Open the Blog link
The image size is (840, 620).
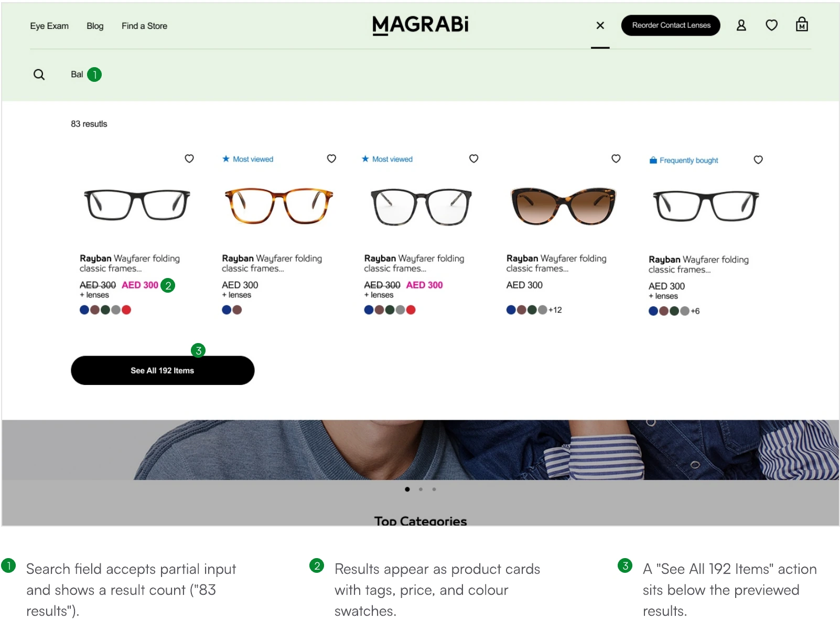[x=95, y=26]
